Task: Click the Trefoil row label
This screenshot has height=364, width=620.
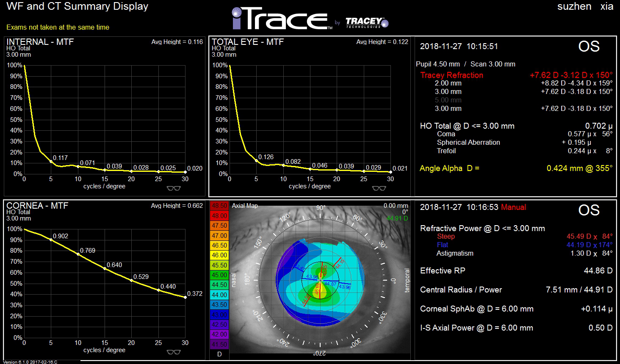Action: [446, 151]
